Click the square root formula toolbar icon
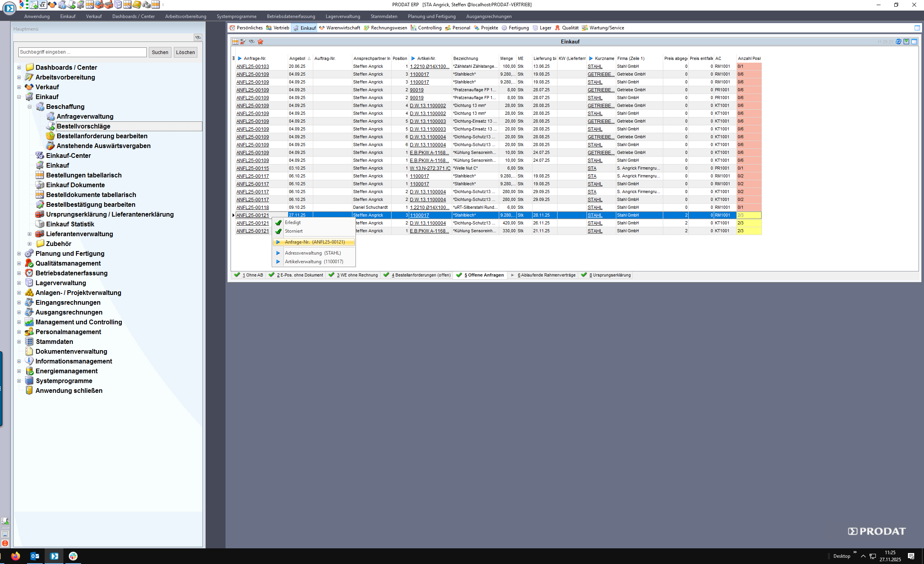924x564 pixels. [x=43, y=5]
